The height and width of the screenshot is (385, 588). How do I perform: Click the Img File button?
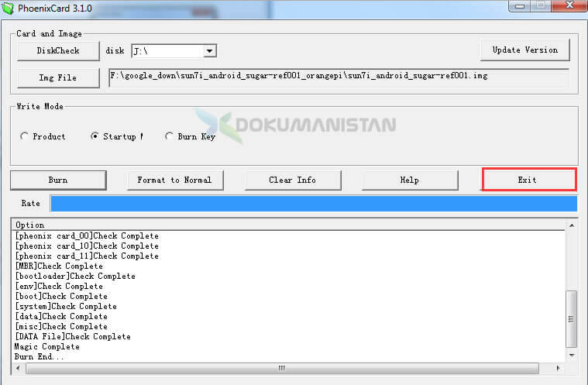(x=58, y=77)
